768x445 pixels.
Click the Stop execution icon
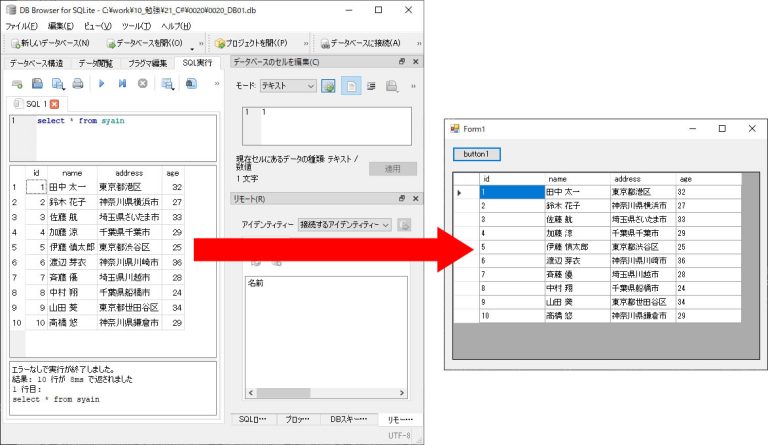pyautogui.click(x=143, y=84)
